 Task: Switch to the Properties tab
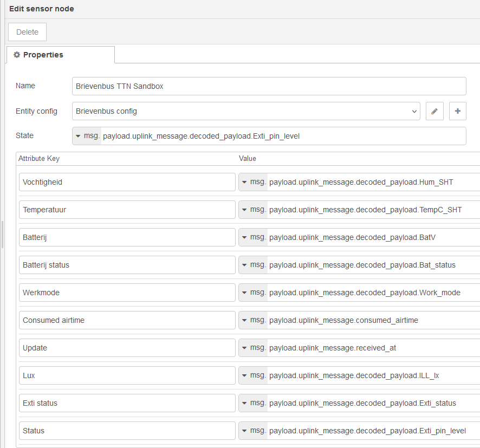[61, 55]
